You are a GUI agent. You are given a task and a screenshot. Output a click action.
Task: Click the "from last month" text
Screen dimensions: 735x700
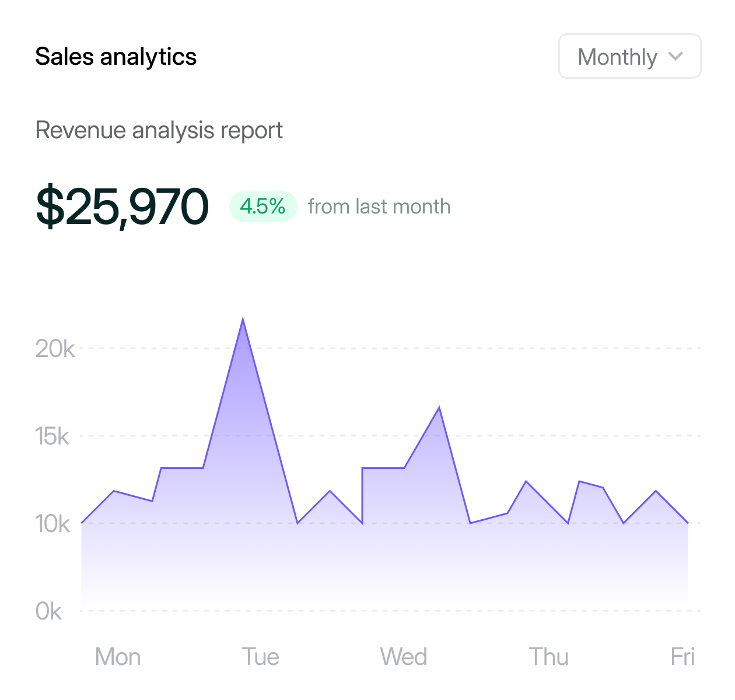(x=379, y=206)
